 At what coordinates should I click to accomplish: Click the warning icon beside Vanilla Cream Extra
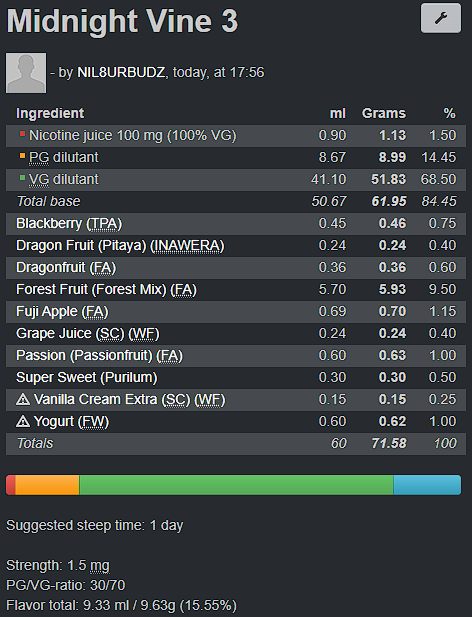click(23, 399)
